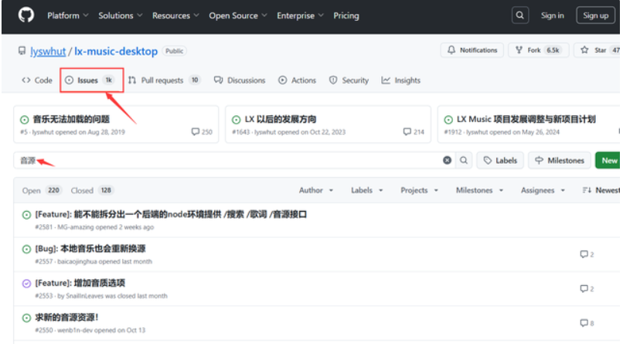The width and height of the screenshot is (640, 364).
Task: Click the Sign up button
Action: [x=595, y=15]
